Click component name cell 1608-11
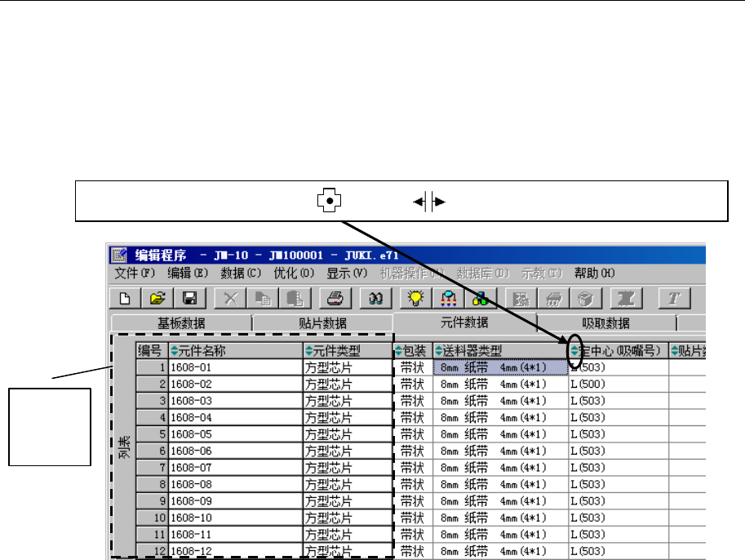The height and width of the screenshot is (560, 745). (x=236, y=535)
